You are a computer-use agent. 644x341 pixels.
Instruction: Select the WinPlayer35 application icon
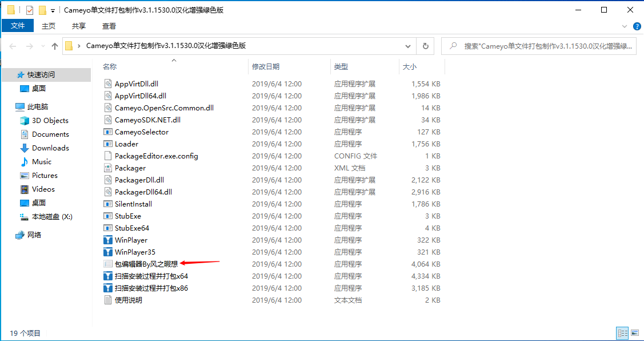108,252
